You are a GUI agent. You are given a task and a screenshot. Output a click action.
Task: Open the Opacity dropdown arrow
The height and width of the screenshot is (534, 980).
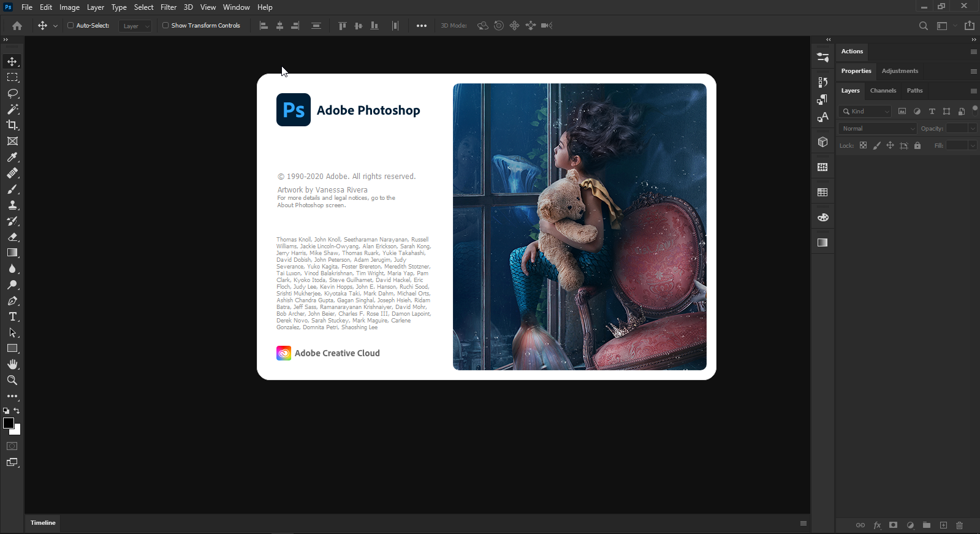973,128
